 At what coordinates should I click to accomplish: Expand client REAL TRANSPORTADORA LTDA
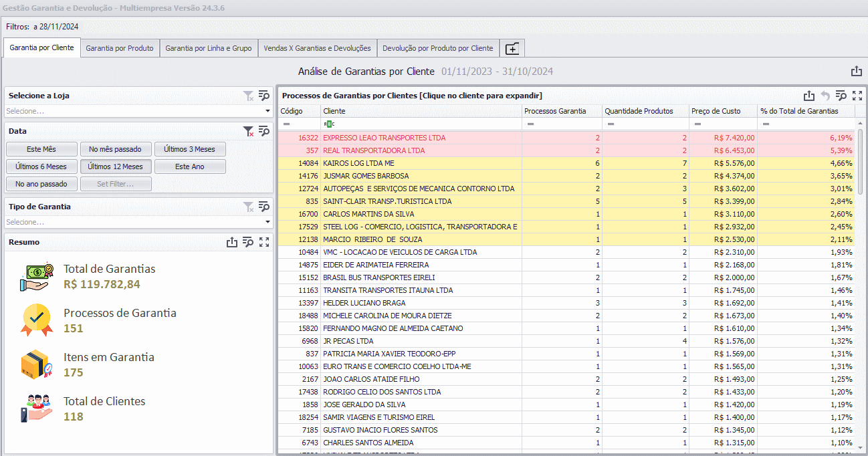tap(374, 150)
